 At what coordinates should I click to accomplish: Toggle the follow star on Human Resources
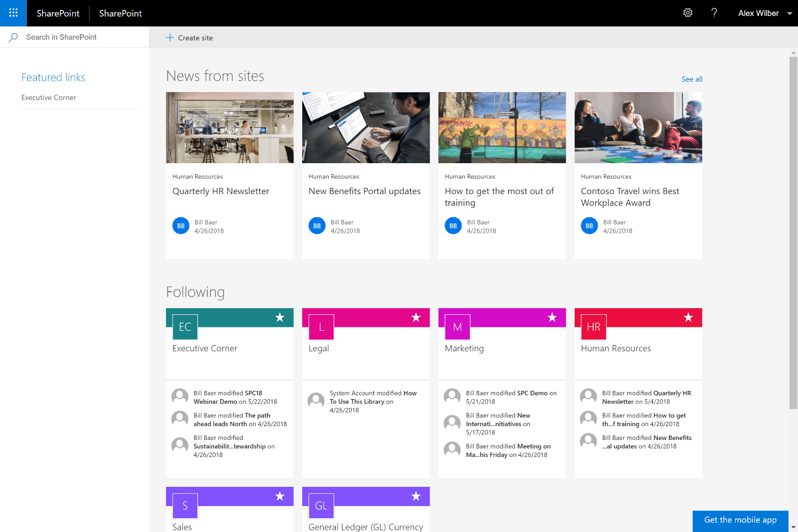click(688, 317)
